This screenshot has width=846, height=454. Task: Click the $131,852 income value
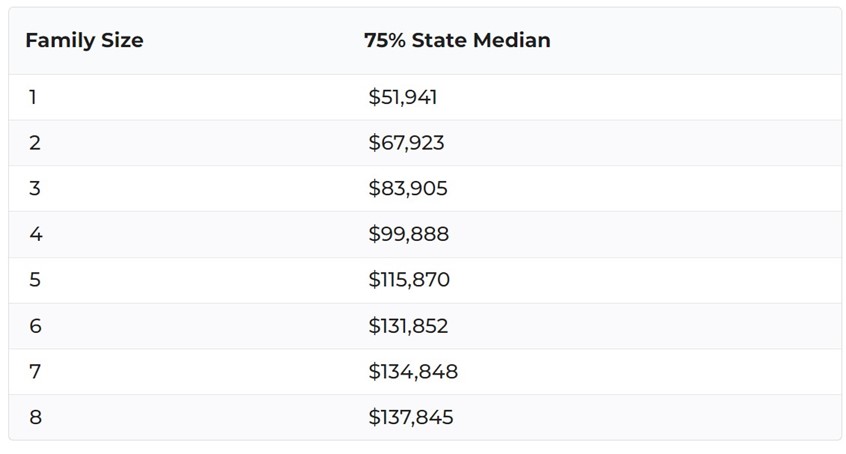407,326
